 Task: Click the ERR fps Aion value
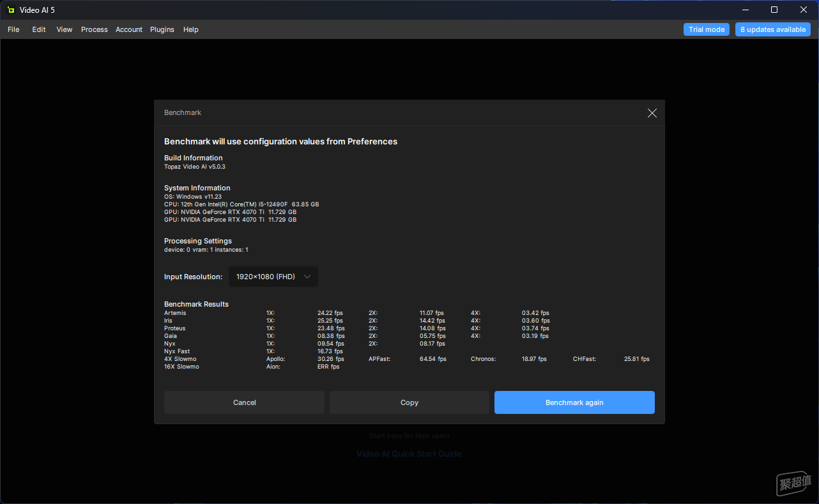click(x=328, y=367)
